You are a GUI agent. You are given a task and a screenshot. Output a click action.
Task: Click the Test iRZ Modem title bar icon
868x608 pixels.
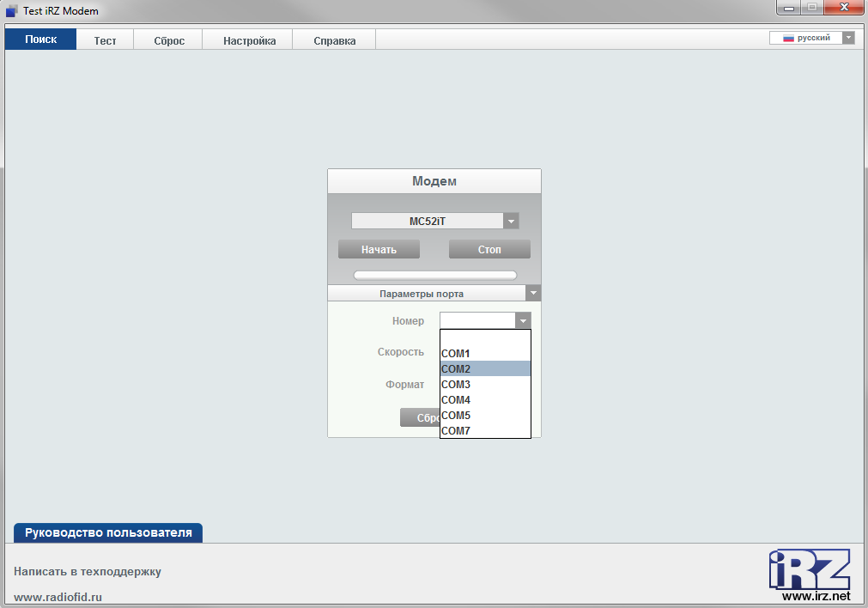pos(12,10)
